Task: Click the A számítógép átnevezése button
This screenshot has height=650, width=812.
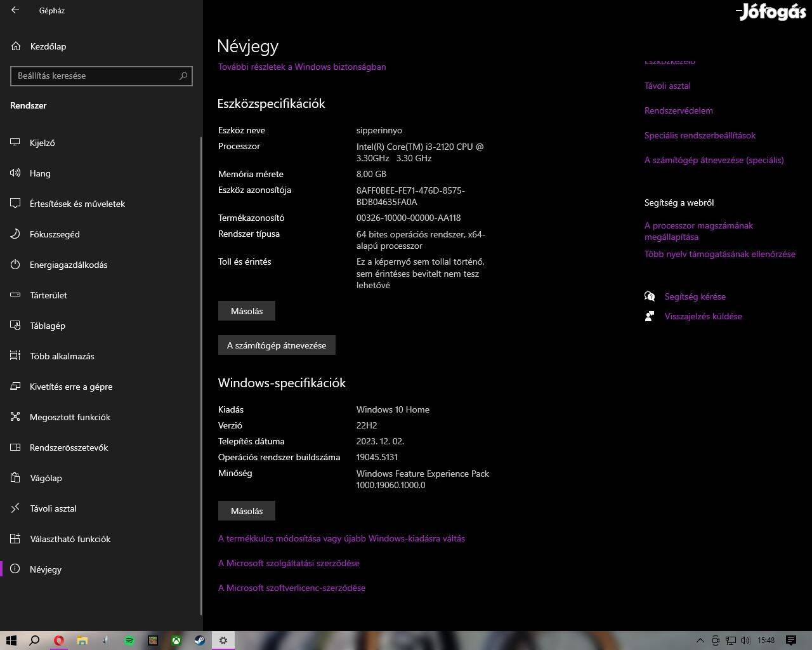Action: pos(277,345)
